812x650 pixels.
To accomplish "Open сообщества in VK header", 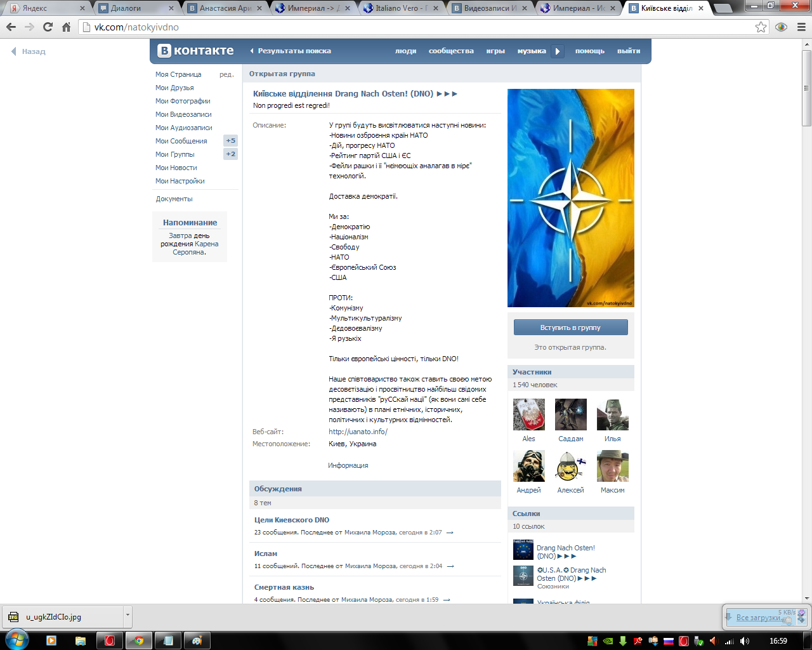I will [x=451, y=51].
